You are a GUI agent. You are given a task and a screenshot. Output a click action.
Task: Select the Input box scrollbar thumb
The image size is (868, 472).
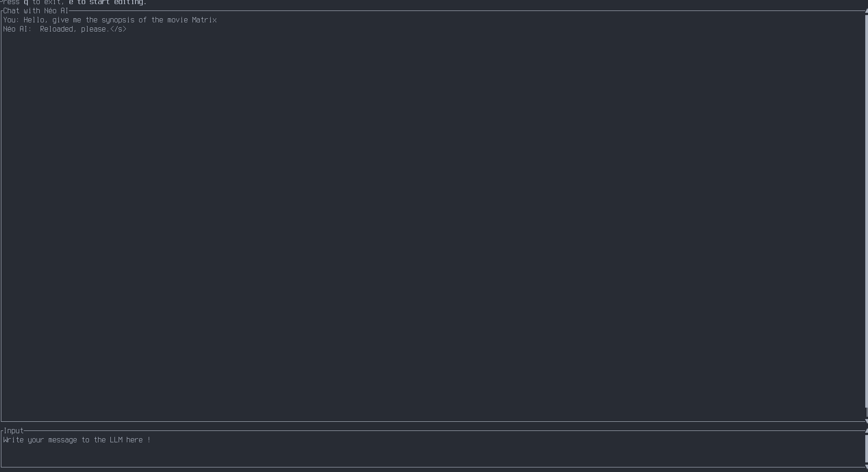(x=867, y=449)
